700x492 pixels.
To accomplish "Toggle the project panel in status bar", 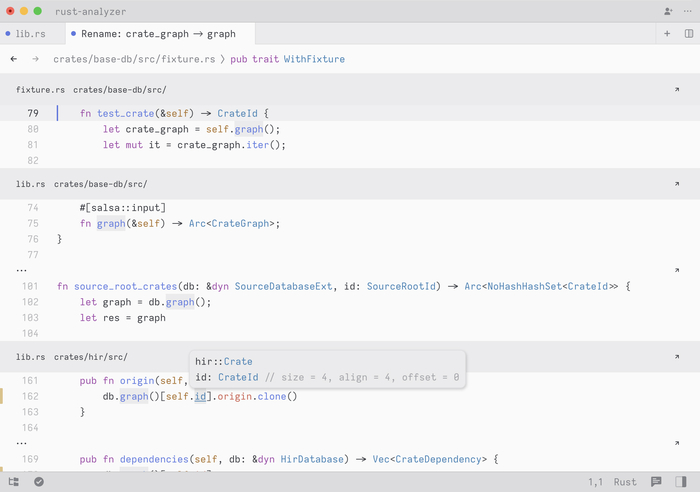I will pyautogui.click(x=14, y=482).
